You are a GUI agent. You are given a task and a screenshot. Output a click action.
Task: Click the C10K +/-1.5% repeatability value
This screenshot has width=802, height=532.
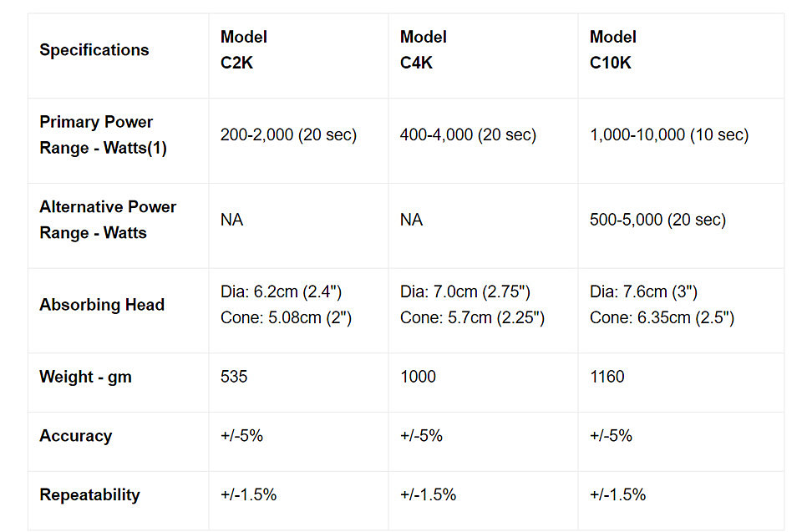pos(617,495)
